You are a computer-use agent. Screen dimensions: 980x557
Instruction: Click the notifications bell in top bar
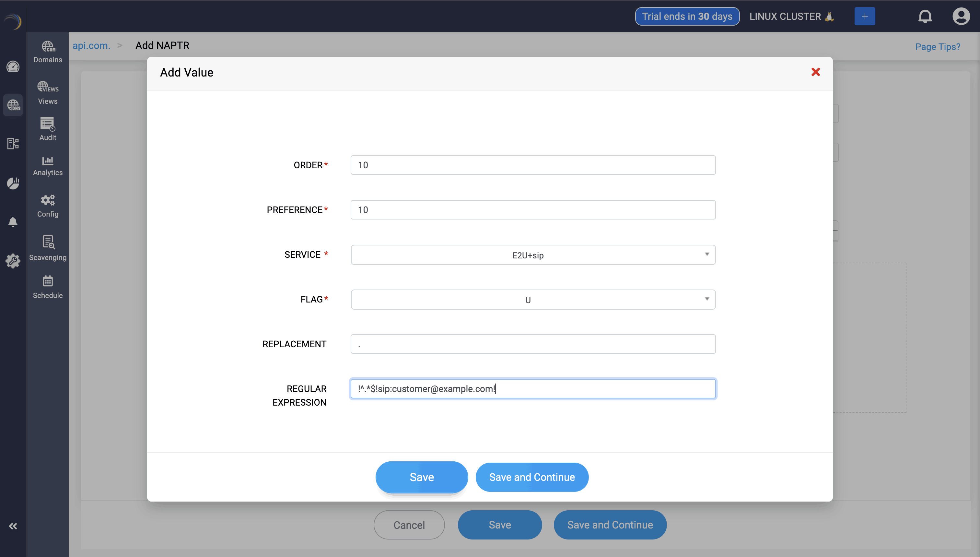click(x=925, y=17)
